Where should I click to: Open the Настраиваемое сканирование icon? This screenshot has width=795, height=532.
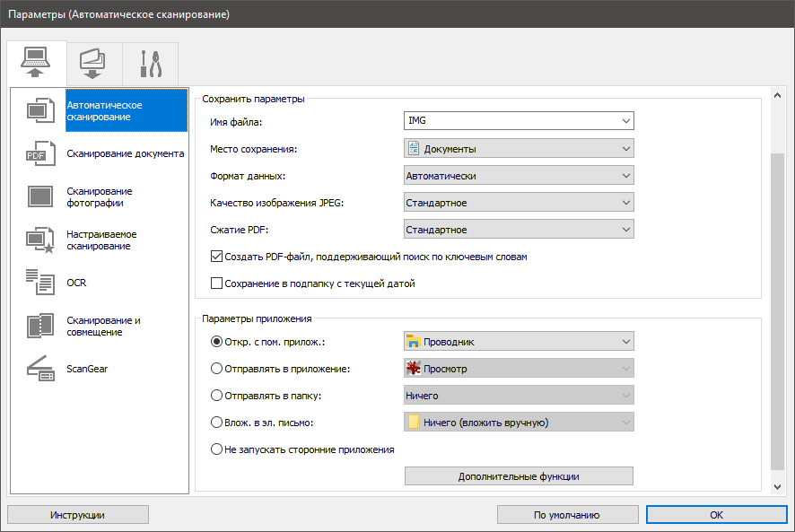point(39,240)
